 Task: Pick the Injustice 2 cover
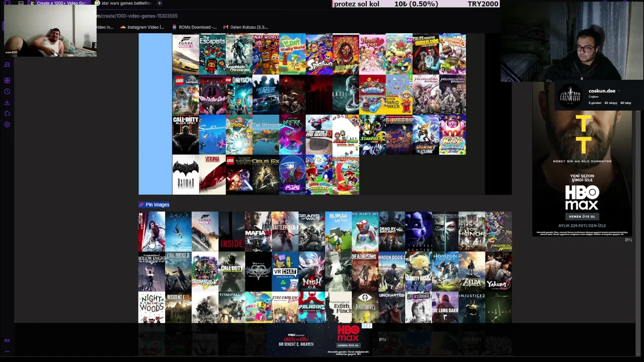click(x=471, y=307)
